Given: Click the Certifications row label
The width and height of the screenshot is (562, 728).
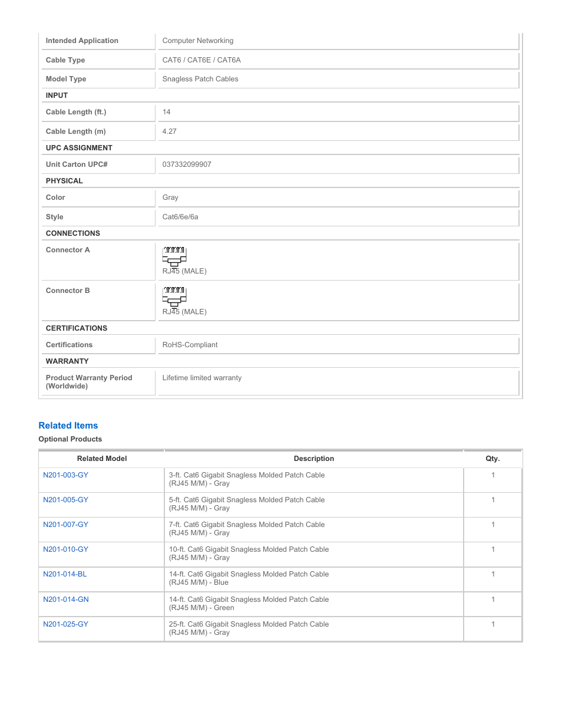Looking at the screenshot, I should pyautogui.click(x=69, y=345).
